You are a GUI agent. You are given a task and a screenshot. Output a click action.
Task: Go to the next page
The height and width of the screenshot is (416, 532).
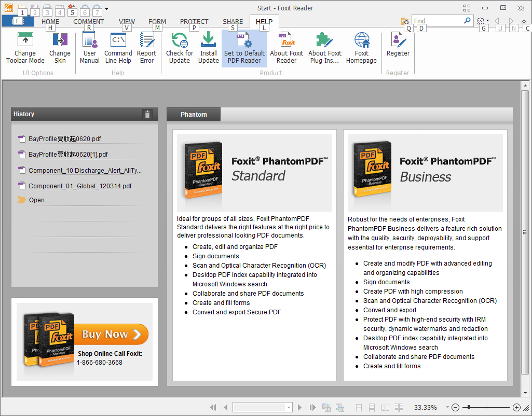click(x=299, y=407)
